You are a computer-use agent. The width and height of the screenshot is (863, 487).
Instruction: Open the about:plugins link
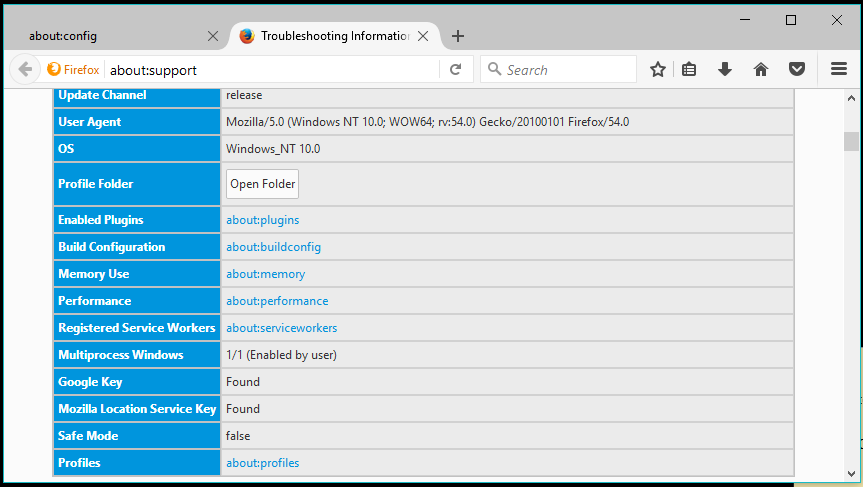coord(262,220)
